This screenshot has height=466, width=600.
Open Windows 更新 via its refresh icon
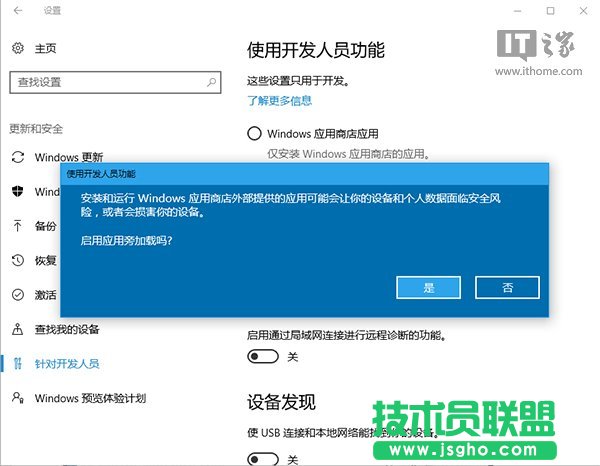(18, 157)
